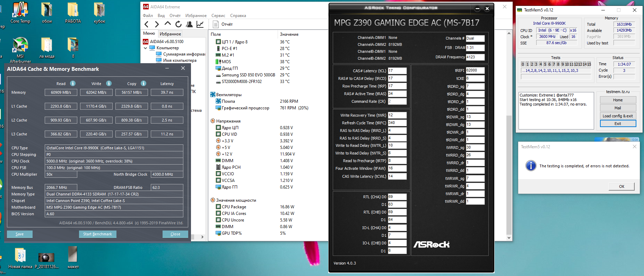The width and height of the screenshot is (644, 276).
Task: Open the Избранное menu in the menu bar
Action: tap(196, 16)
